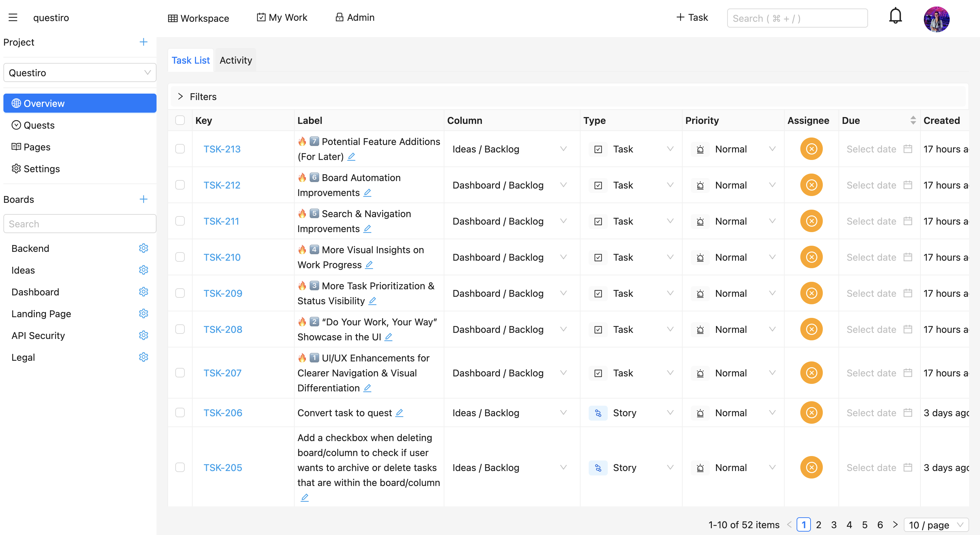Image resolution: width=980 pixels, height=535 pixels.
Task: Focus the Boards search field
Action: tap(80, 223)
